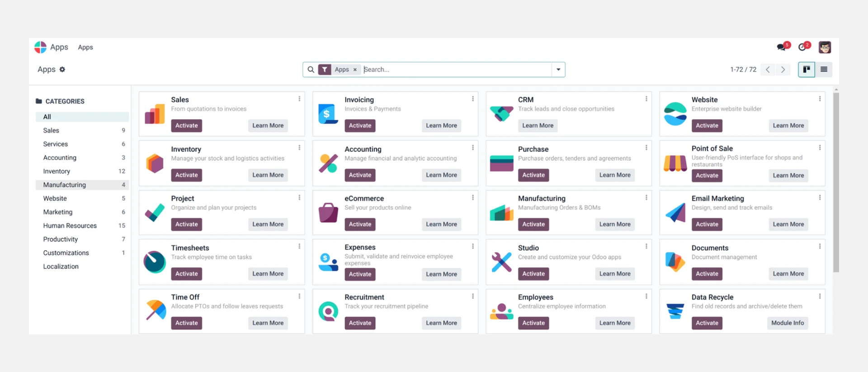Open the Odoo Apps home logo

tap(40, 47)
